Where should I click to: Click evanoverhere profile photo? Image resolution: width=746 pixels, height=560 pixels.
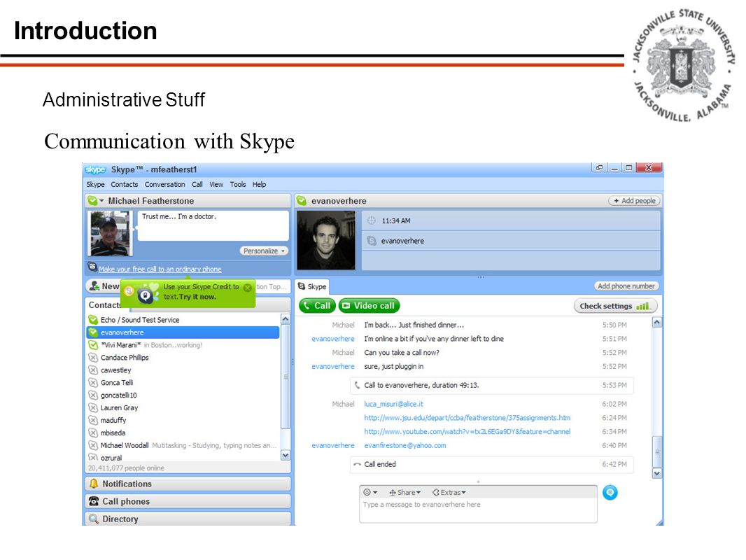[326, 240]
